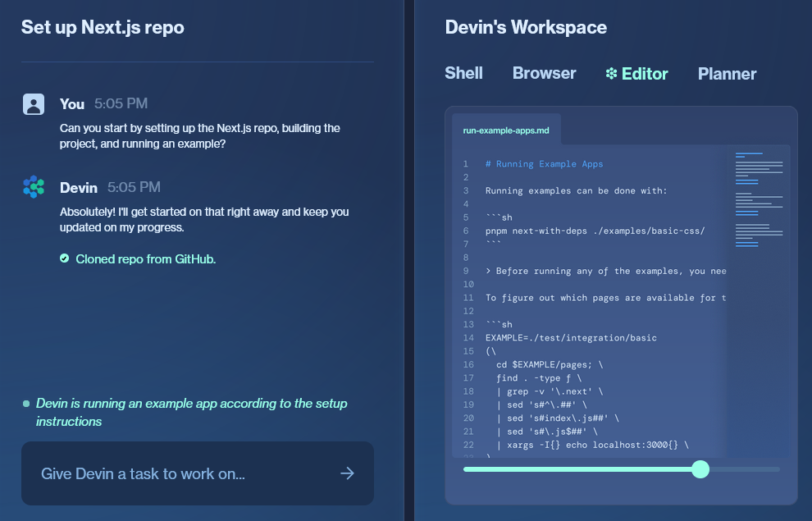Click the '> Before running any of the examples' line
The width and height of the screenshot is (812, 521).
pyautogui.click(x=606, y=271)
